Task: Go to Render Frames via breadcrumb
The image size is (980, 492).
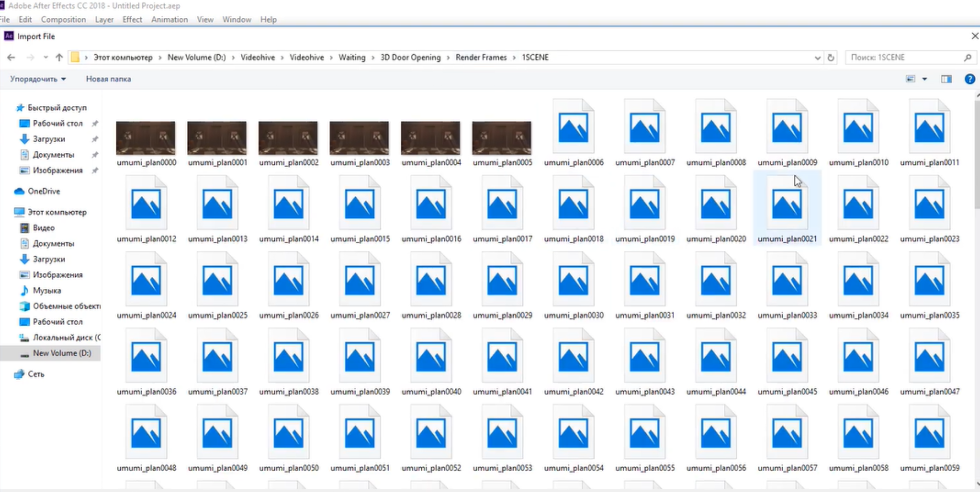Action: pos(481,57)
